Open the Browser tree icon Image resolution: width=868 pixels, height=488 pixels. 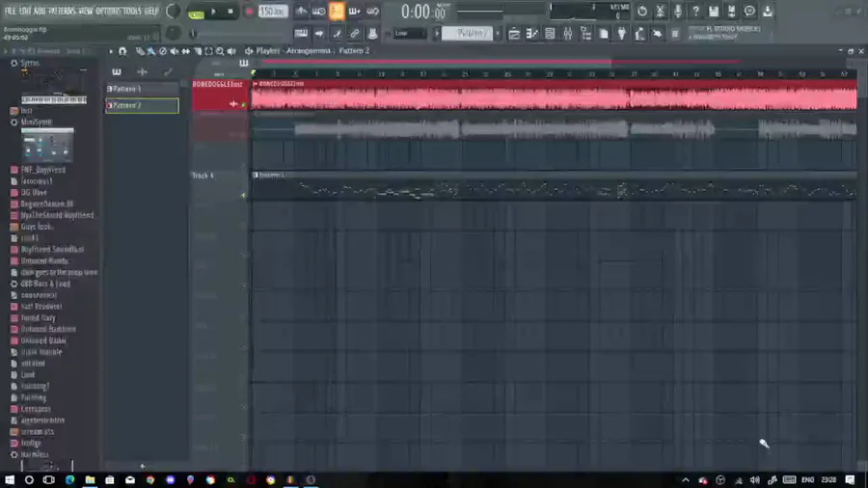click(x=585, y=34)
